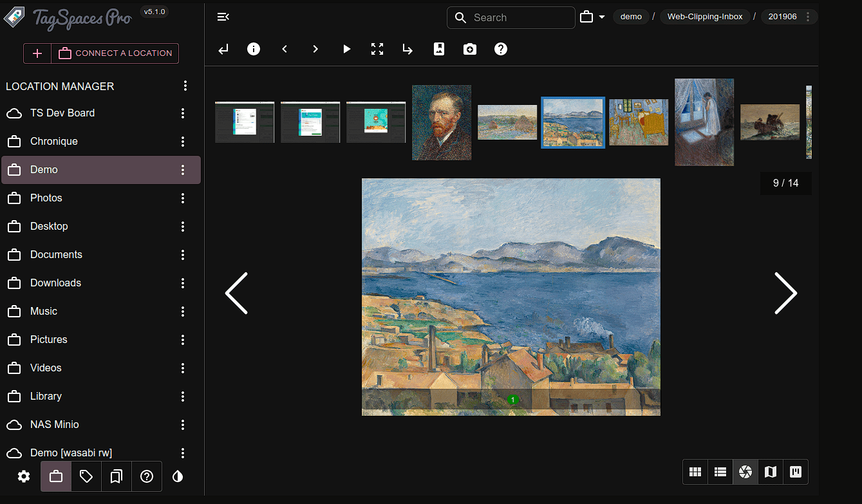862x504 pixels.
Task: Open the Pictures location
Action: point(101,340)
